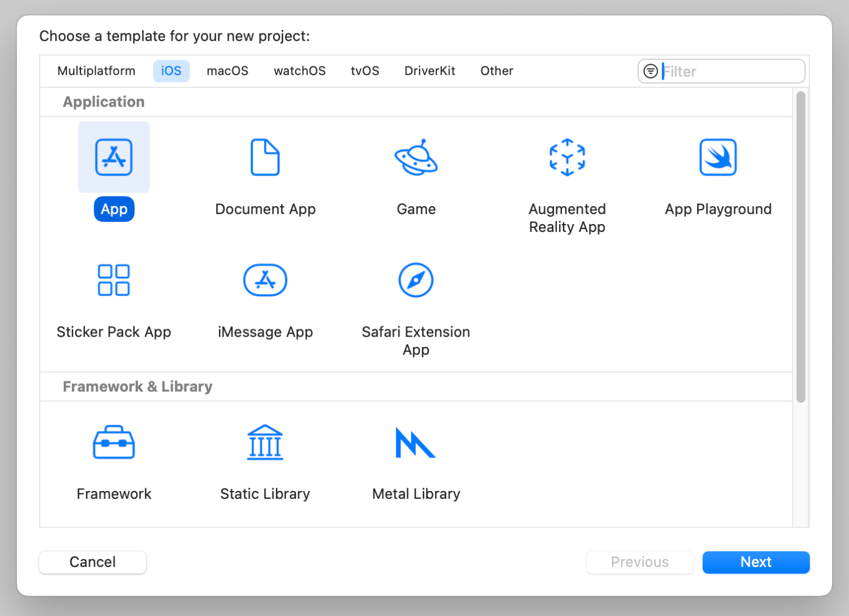This screenshot has width=849, height=616.
Task: Click the Document App label
Action: point(265,209)
